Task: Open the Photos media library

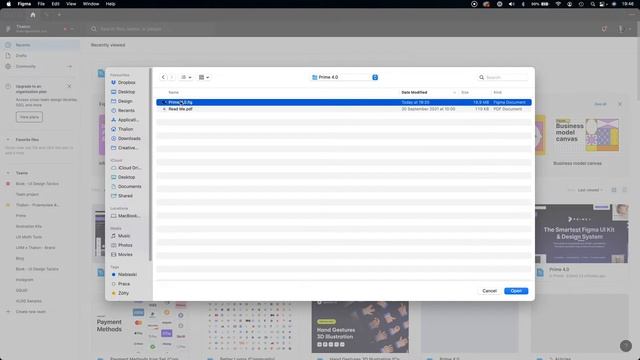Action: point(122,245)
